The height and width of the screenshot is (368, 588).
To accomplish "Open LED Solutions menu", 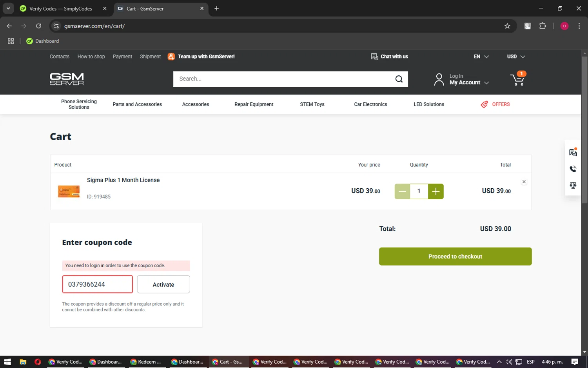I will pos(429,104).
